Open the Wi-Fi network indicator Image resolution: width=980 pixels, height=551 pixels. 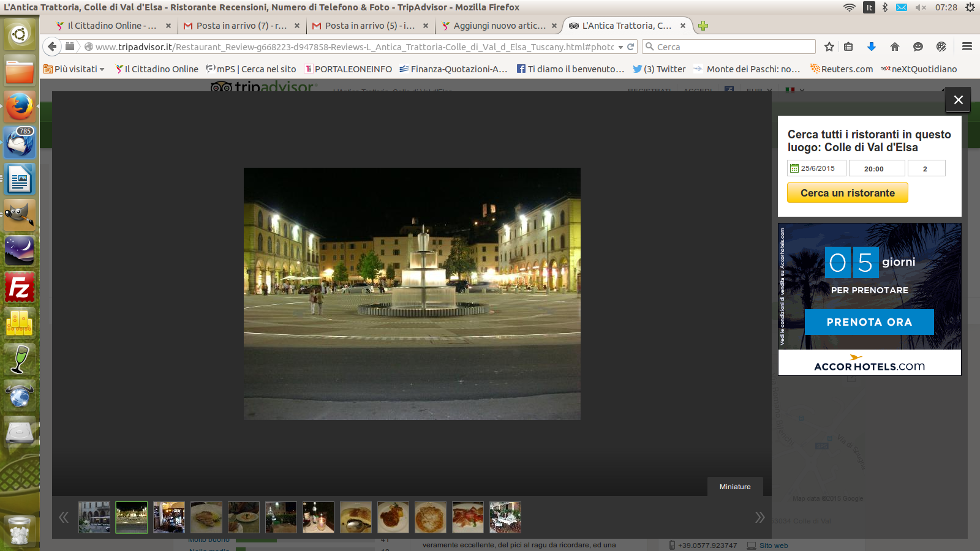[849, 7]
